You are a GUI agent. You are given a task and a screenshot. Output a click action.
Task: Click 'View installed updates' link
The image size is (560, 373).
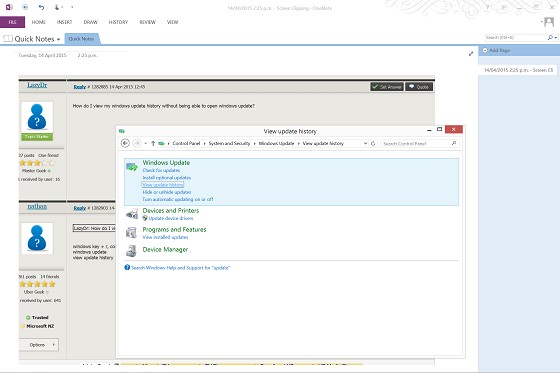pyautogui.click(x=165, y=237)
